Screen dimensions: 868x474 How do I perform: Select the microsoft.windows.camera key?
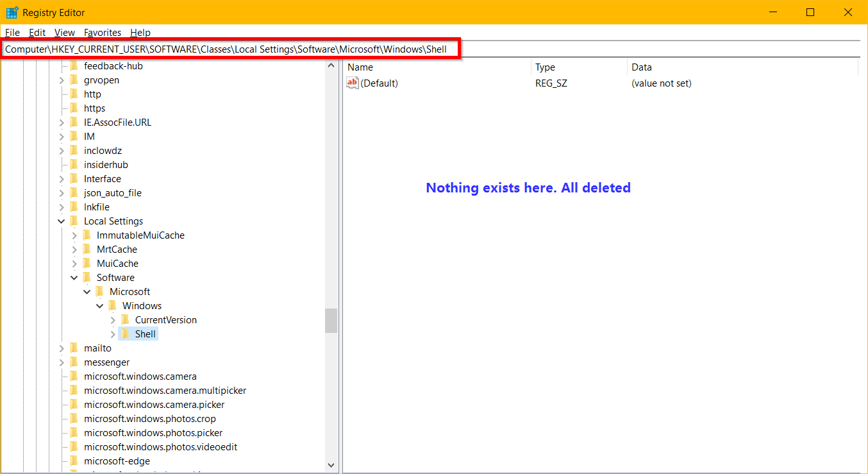(140, 377)
